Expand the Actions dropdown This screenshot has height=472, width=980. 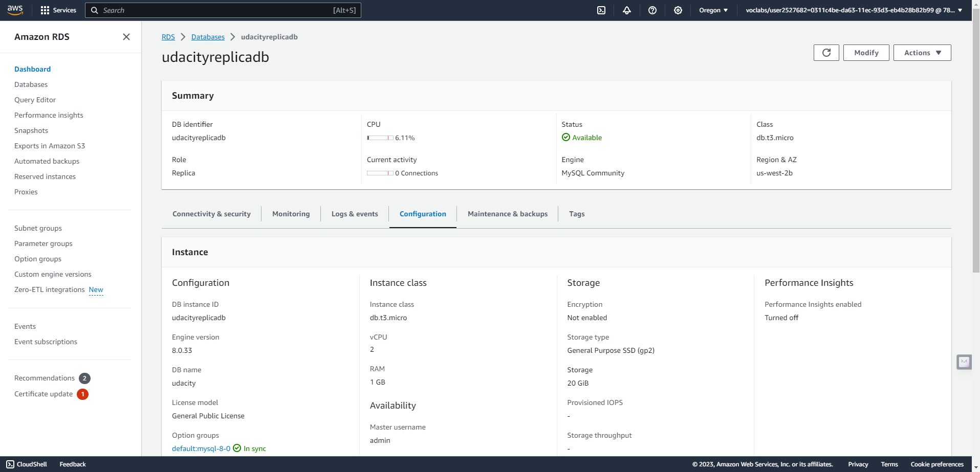(922, 53)
